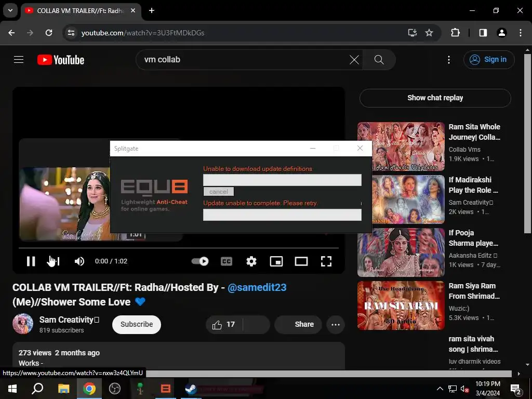Click the Splitgate lower progress bar

(x=282, y=215)
